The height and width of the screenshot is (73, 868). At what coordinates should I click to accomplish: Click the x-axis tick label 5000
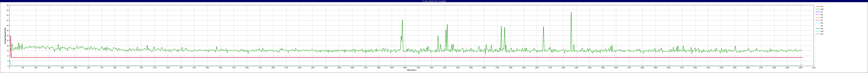tap(669, 68)
